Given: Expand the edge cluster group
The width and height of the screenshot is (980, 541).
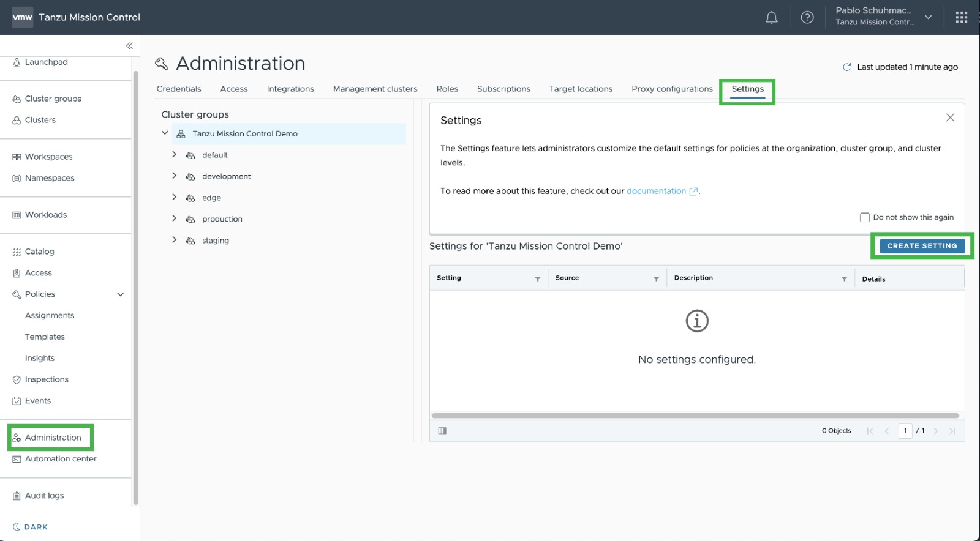Looking at the screenshot, I should (x=174, y=197).
